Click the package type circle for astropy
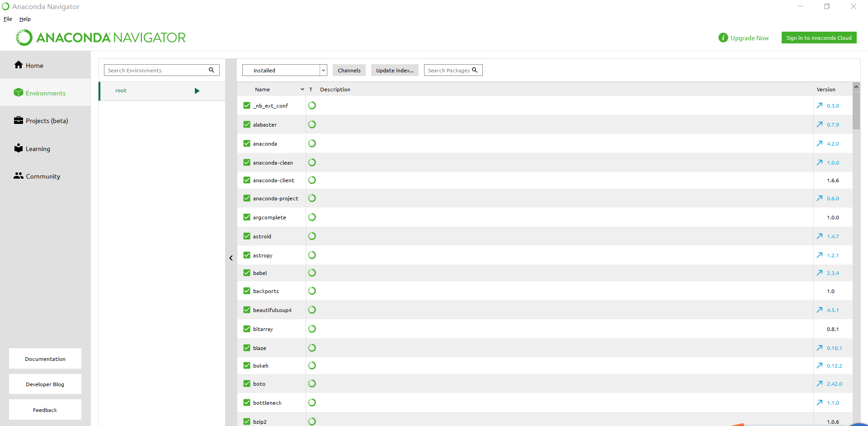The height and width of the screenshot is (426, 868). coord(312,255)
